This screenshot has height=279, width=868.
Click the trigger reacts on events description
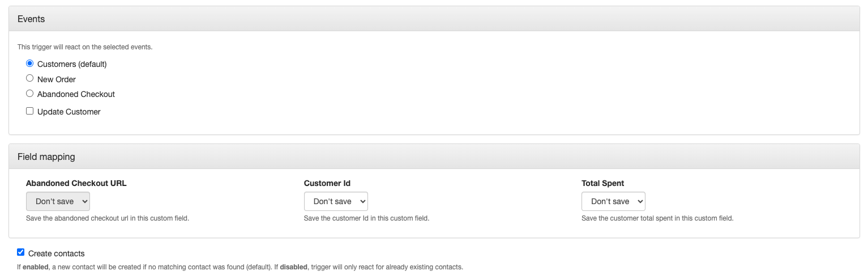[85, 47]
